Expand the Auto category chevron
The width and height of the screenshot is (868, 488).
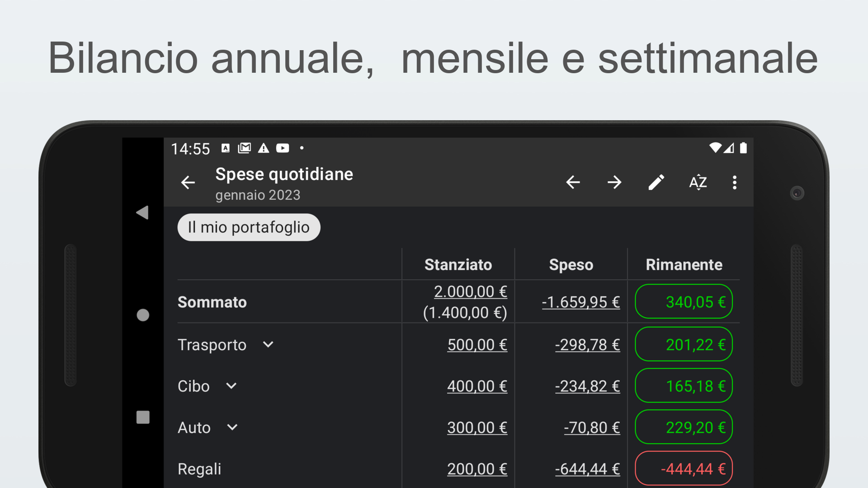click(x=232, y=427)
